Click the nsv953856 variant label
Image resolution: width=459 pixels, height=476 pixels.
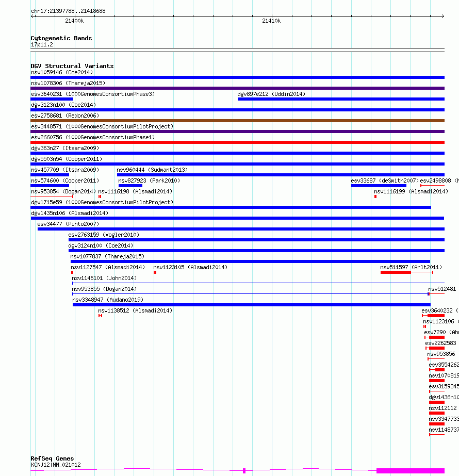pyautogui.click(x=441, y=354)
